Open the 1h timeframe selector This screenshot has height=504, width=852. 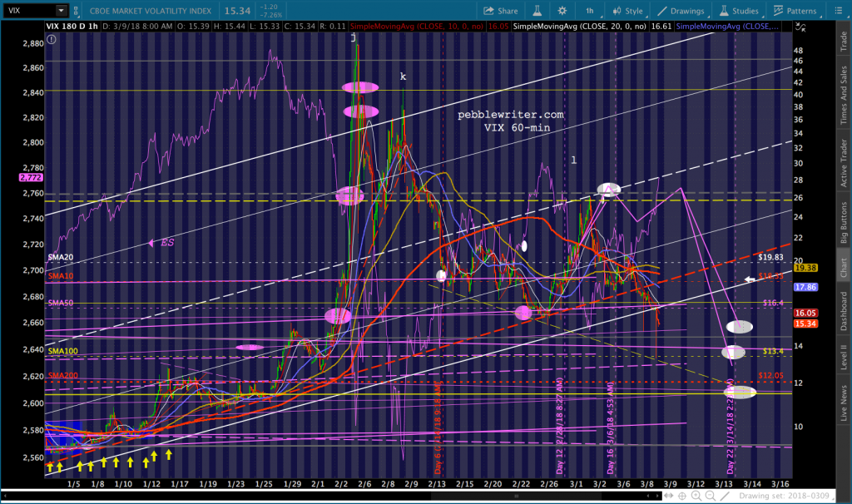point(589,11)
